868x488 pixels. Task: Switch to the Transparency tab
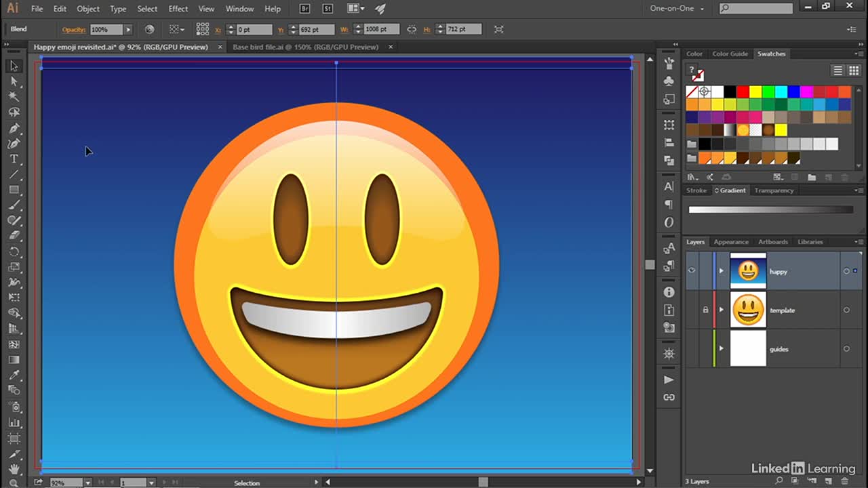(774, 190)
